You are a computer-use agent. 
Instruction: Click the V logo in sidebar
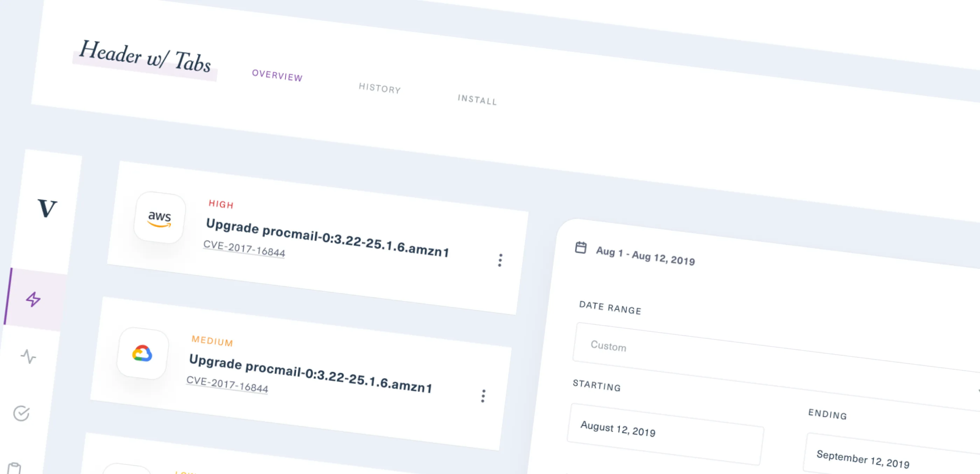pos(48,208)
